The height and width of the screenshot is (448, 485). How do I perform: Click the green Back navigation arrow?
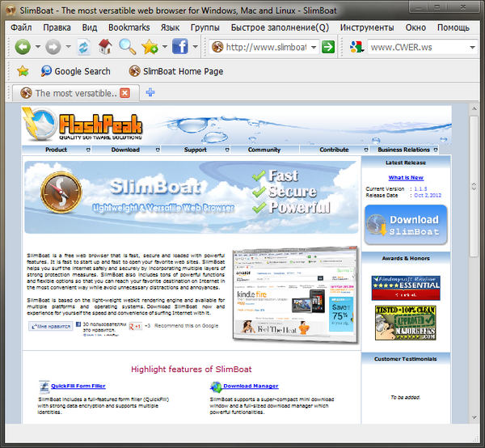pos(22,47)
